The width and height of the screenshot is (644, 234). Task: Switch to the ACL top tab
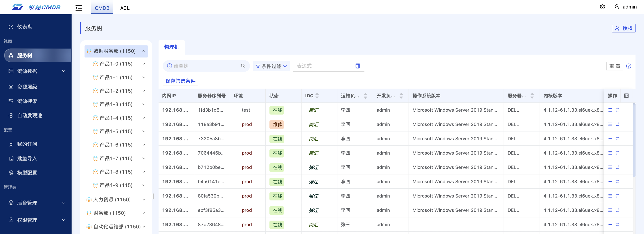tap(125, 8)
